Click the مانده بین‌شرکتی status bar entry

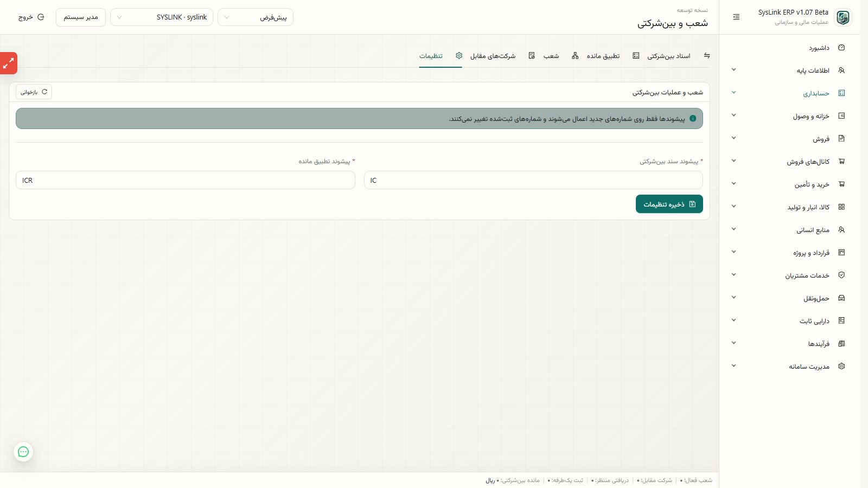click(x=513, y=480)
